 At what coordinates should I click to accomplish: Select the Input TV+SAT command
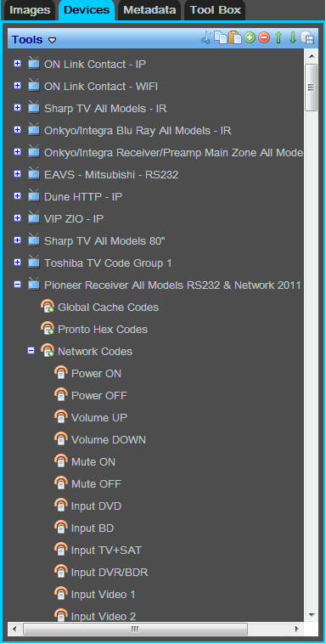(106, 551)
